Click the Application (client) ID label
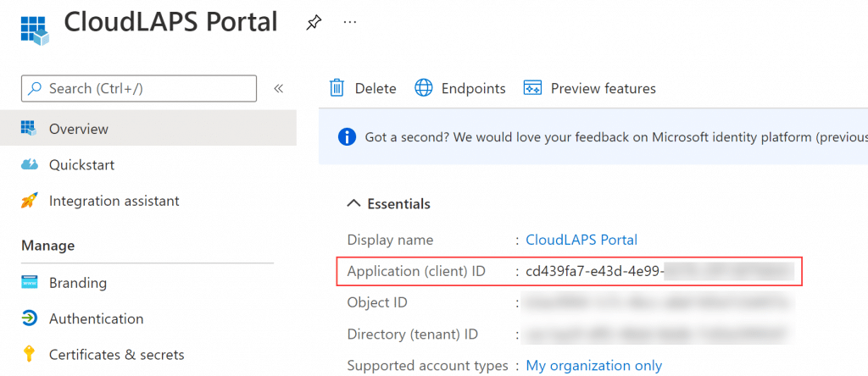The height and width of the screenshot is (376, 868). click(416, 272)
